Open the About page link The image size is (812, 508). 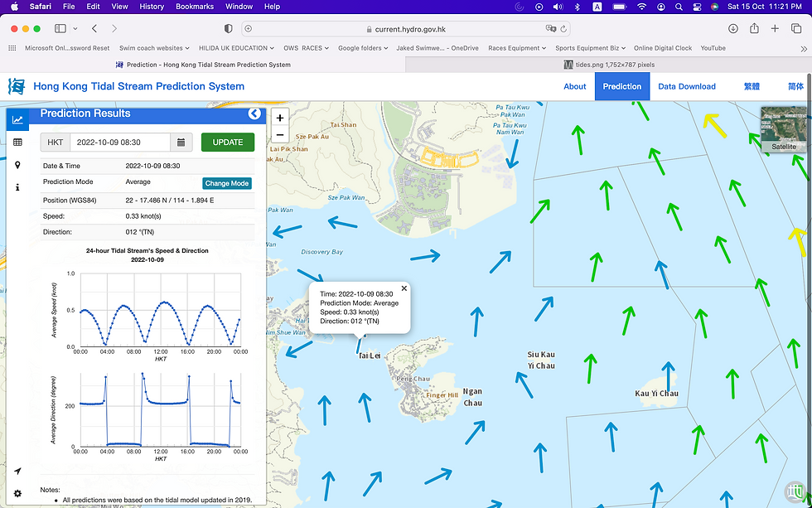click(575, 86)
